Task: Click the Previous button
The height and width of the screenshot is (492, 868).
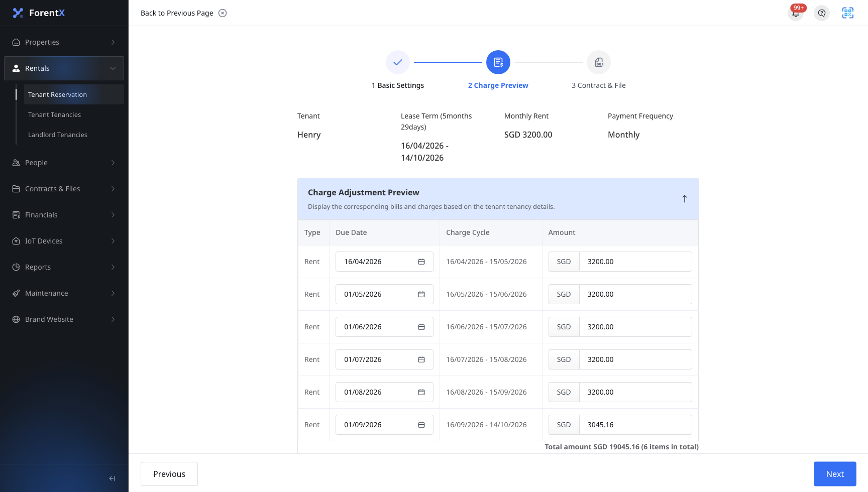Action: [x=169, y=474]
